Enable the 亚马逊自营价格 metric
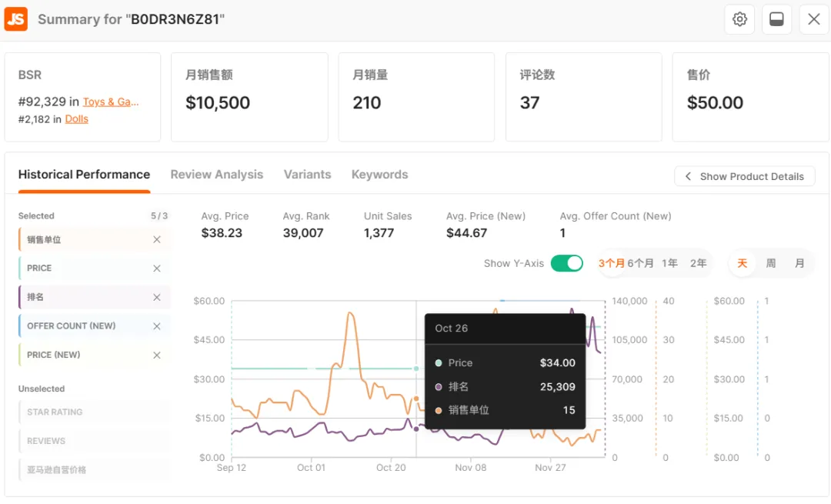The width and height of the screenshot is (831, 504). pyautogui.click(x=56, y=470)
